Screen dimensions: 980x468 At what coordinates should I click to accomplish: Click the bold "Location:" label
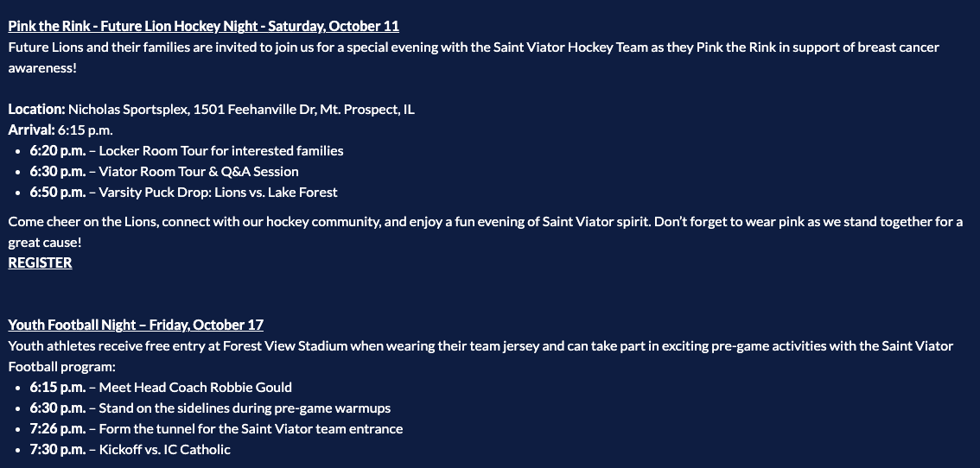point(36,110)
